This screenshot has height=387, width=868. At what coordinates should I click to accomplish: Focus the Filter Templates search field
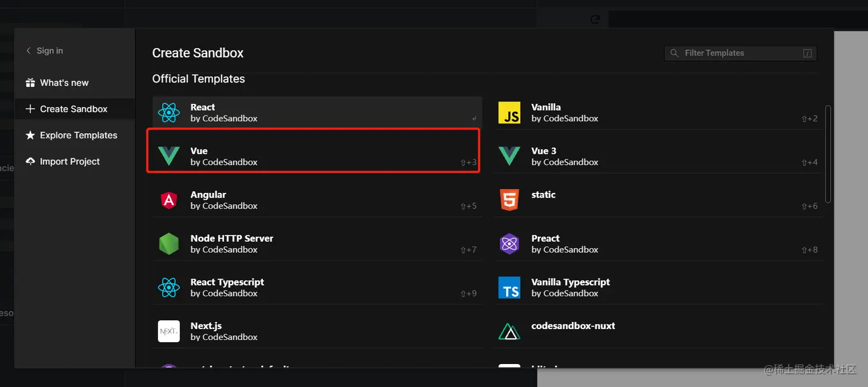pyautogui.click(x=741, y=53)
